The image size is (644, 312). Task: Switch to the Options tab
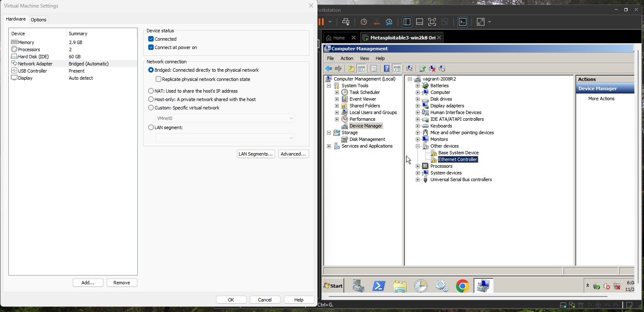pos(39,20)
